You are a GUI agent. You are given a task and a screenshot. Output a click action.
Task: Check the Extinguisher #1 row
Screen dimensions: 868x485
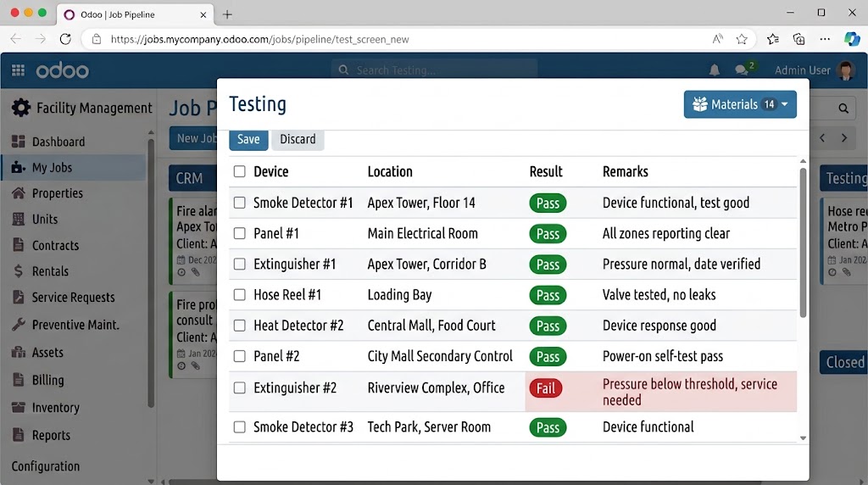click(239, 264)
